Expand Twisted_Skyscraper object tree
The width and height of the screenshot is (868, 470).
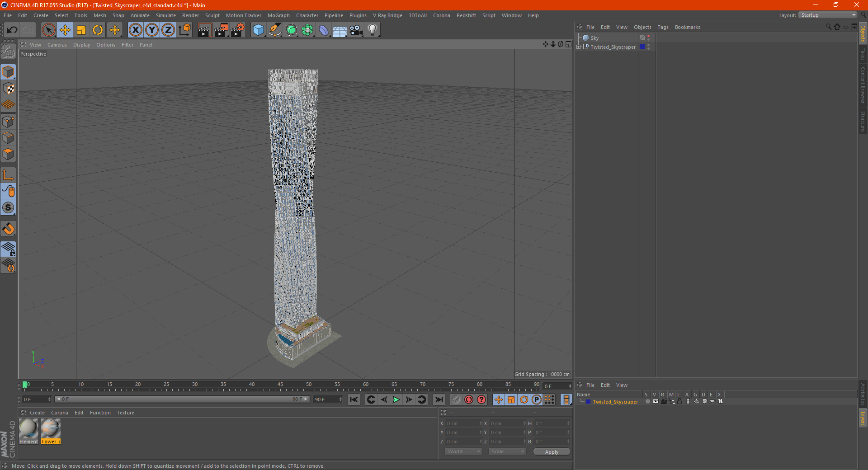[579, 47]
